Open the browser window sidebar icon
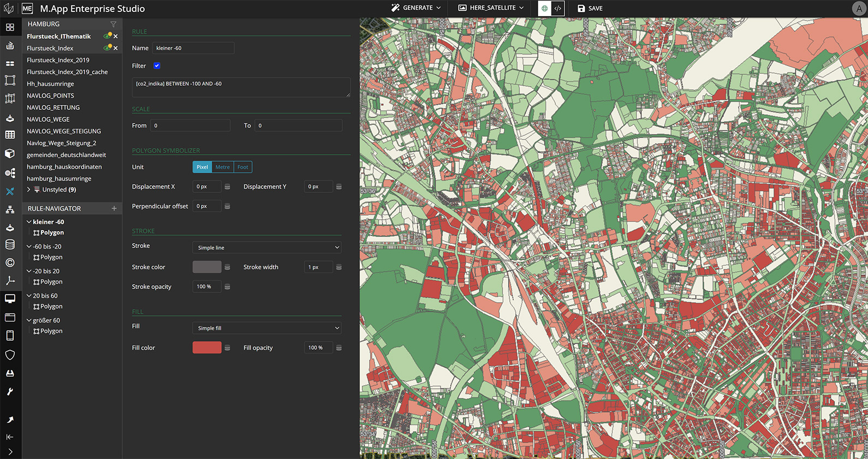Screen dimensions: 868x459 tap(10, 317)
